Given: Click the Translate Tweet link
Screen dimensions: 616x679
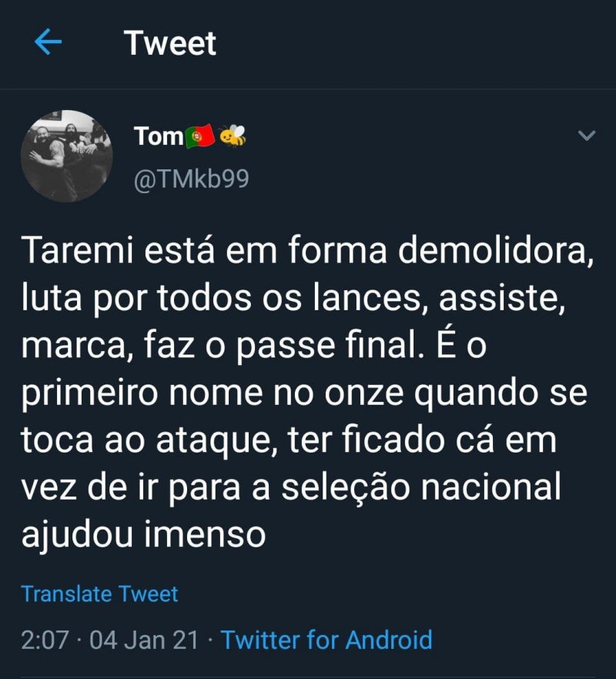Looking at the screenshot, I should [x=99, y=594].
